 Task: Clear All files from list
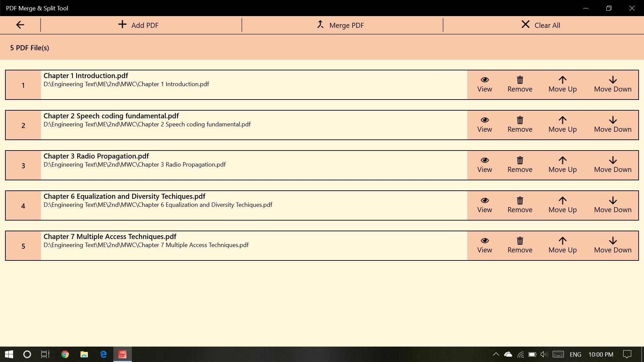click(x=540, y=25)
